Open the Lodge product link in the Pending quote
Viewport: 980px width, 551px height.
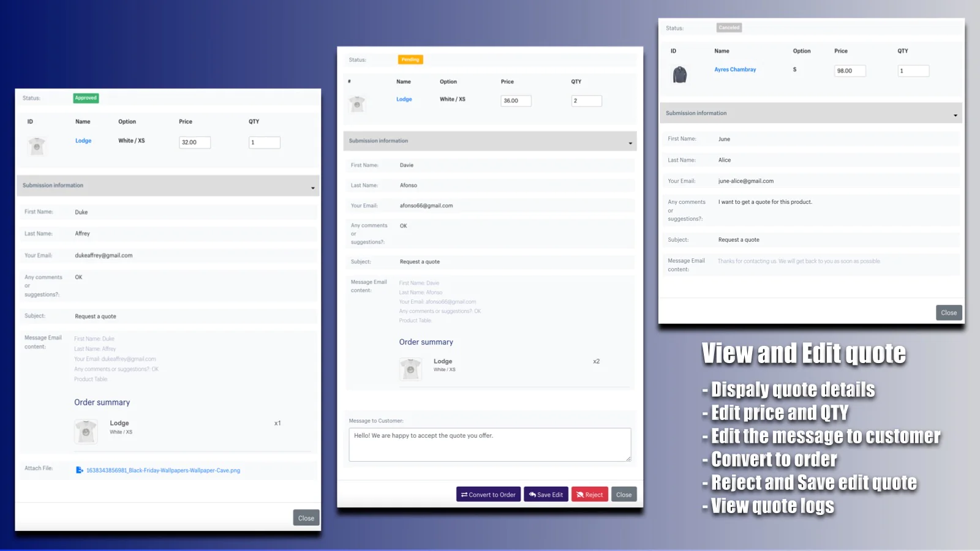point(404,99)
